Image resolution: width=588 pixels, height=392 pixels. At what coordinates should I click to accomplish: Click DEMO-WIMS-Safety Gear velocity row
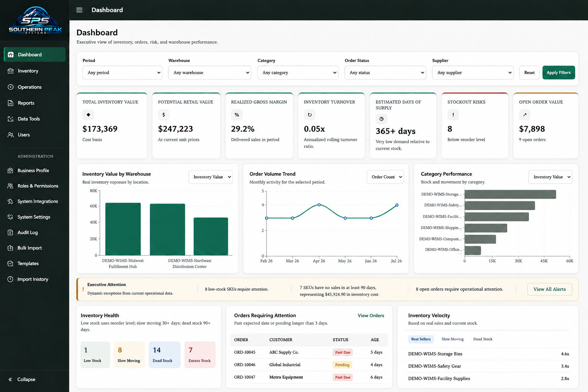(x=489, y=366)
